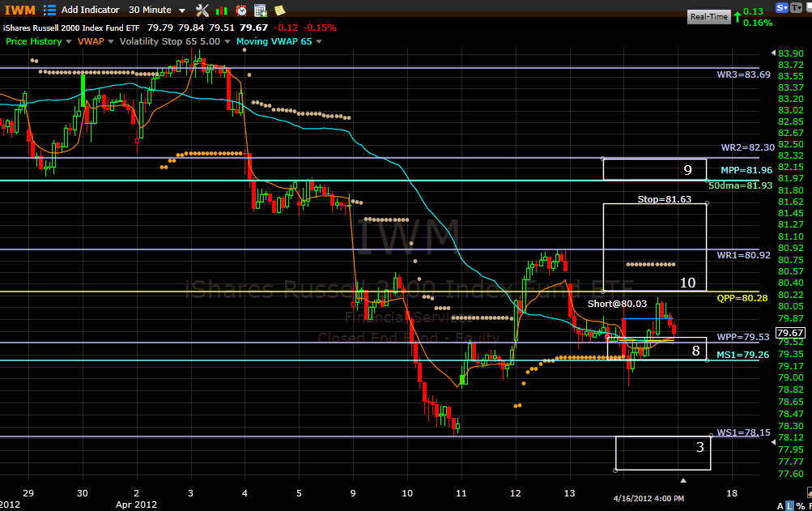Screen dimensions: 812x511
Task: Click the calendar with plus icon
Action: point(261,11)
